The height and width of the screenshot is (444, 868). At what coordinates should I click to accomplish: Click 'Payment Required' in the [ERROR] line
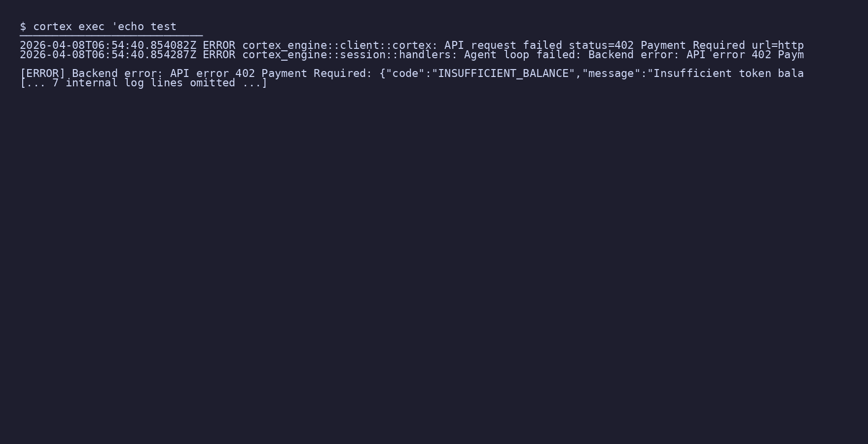point(314,74)
